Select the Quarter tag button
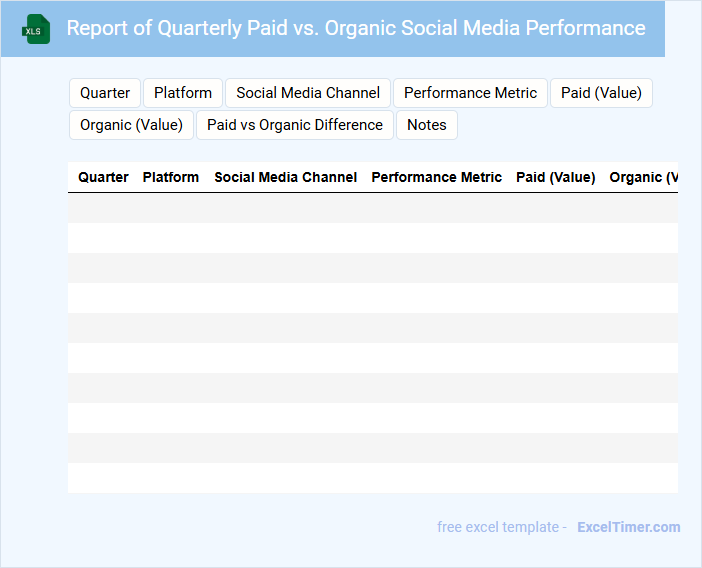Image resolution: width=702 pixels, height=568 pixels. point(105,93)
